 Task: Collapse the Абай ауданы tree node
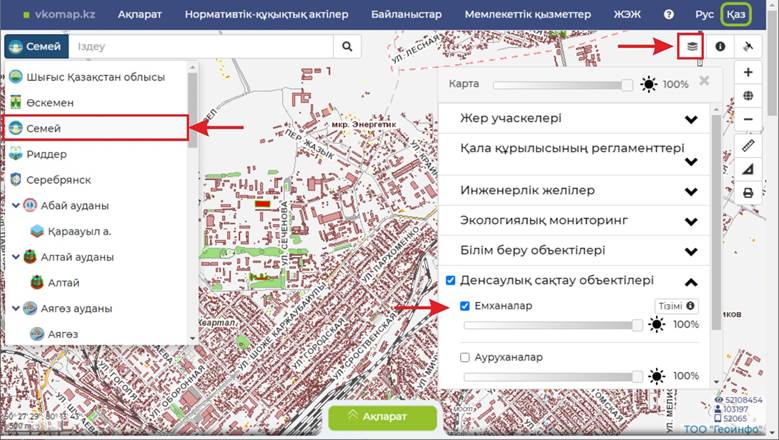[15, 206]
